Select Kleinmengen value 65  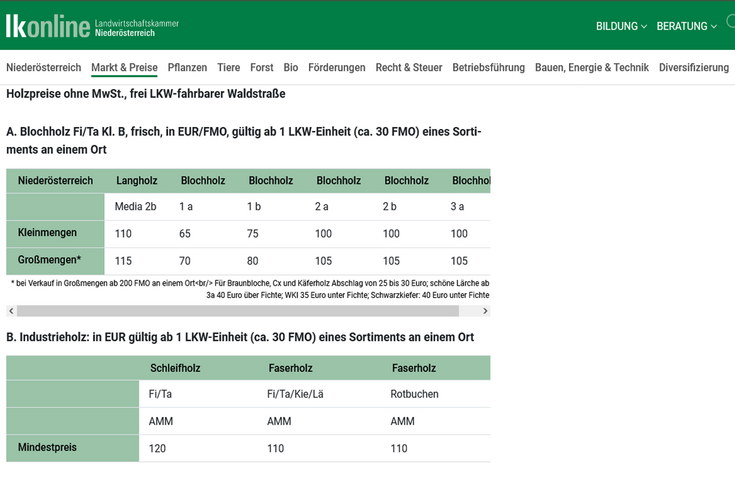pyautogui.click(x=185, y=233)
